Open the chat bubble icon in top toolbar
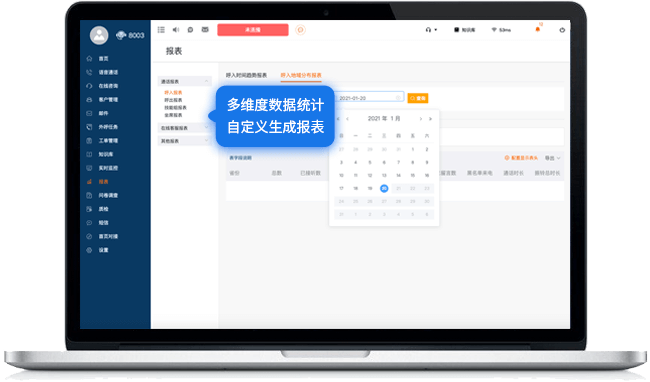The width and height of the screenshot is (650, 382). point(190,30)
